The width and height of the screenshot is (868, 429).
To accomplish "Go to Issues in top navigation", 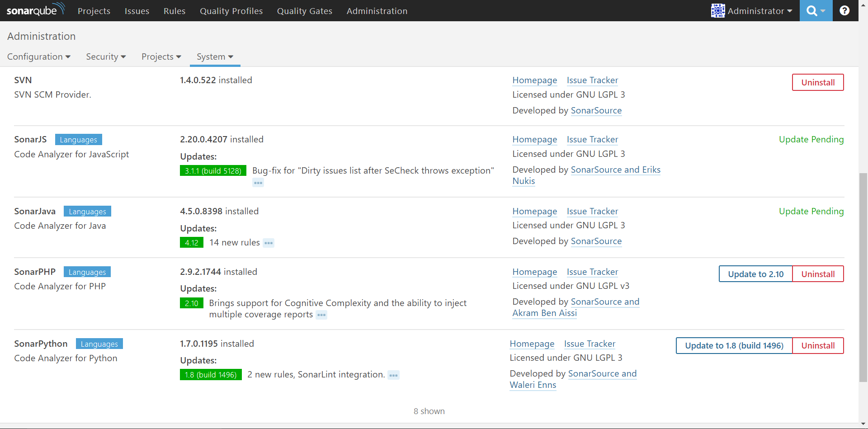I will (x=137, y=11).
